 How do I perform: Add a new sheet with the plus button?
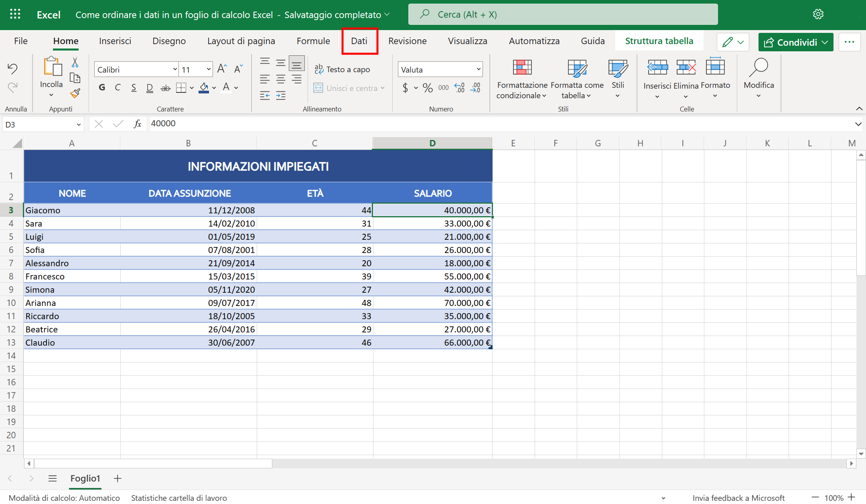117,478
